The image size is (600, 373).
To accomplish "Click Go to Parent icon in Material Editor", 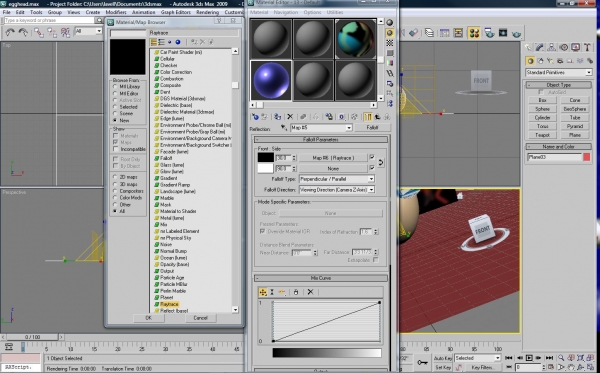I will 377,117.
